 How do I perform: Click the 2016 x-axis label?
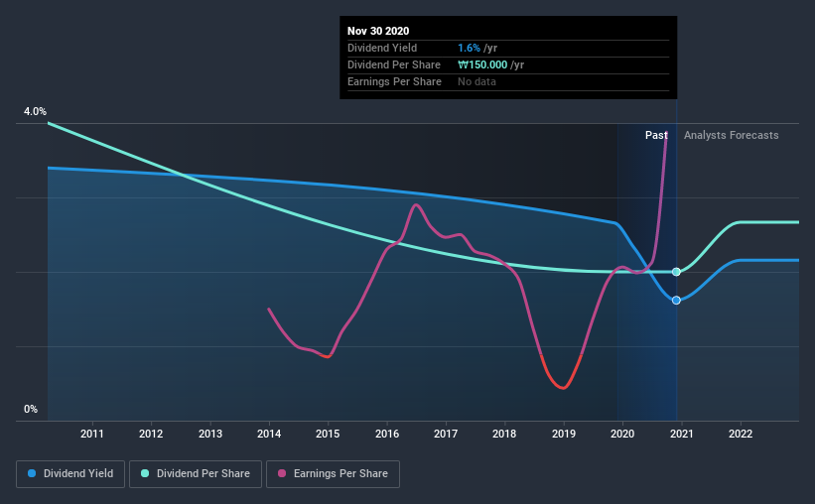click(387, 434)
